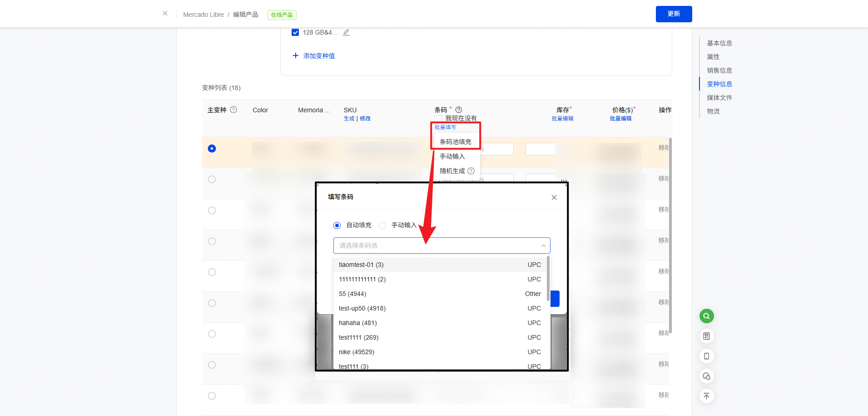This screenshot has height=416, width=868.
Task: Open the chat support floating icon
Action: (x=706, y=376)
